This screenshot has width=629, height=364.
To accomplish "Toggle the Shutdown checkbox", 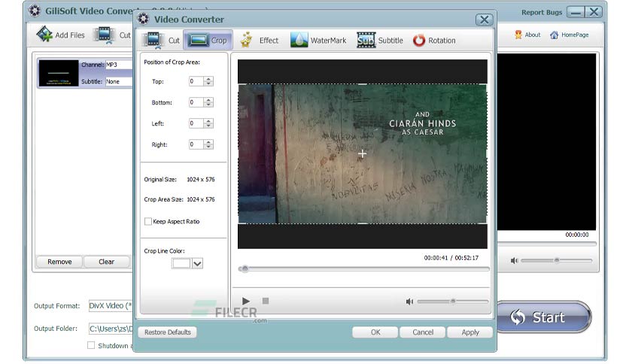I will tap(91, 345).
